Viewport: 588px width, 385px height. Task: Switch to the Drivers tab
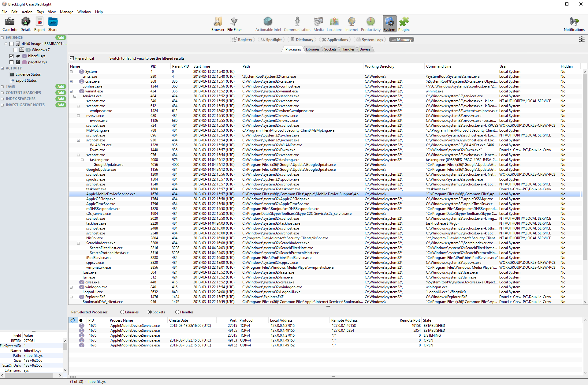pyautogui.click(x=365, y=49)
